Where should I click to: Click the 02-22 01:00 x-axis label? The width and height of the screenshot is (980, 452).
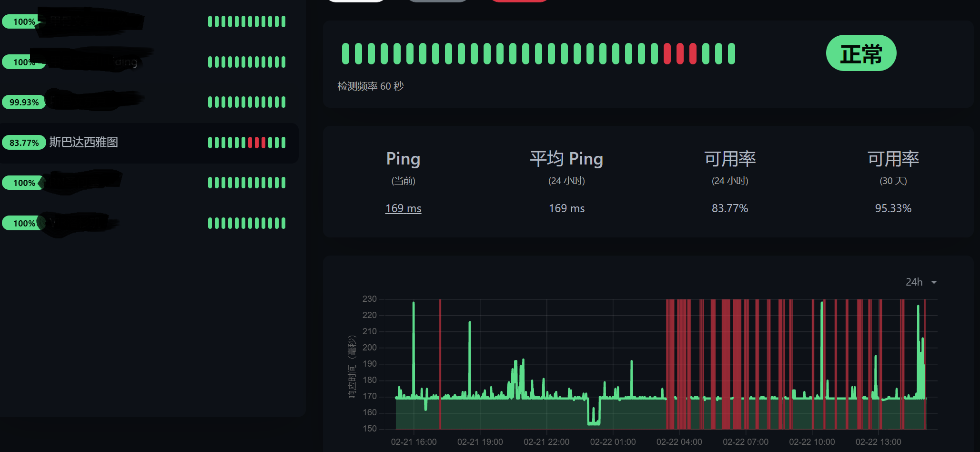click(613, 442)
